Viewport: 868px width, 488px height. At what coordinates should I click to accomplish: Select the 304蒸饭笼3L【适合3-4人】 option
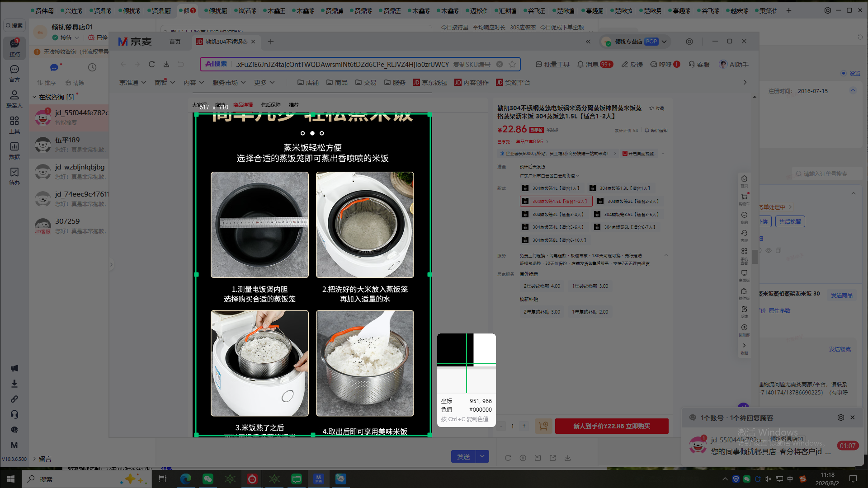point(553,215)
